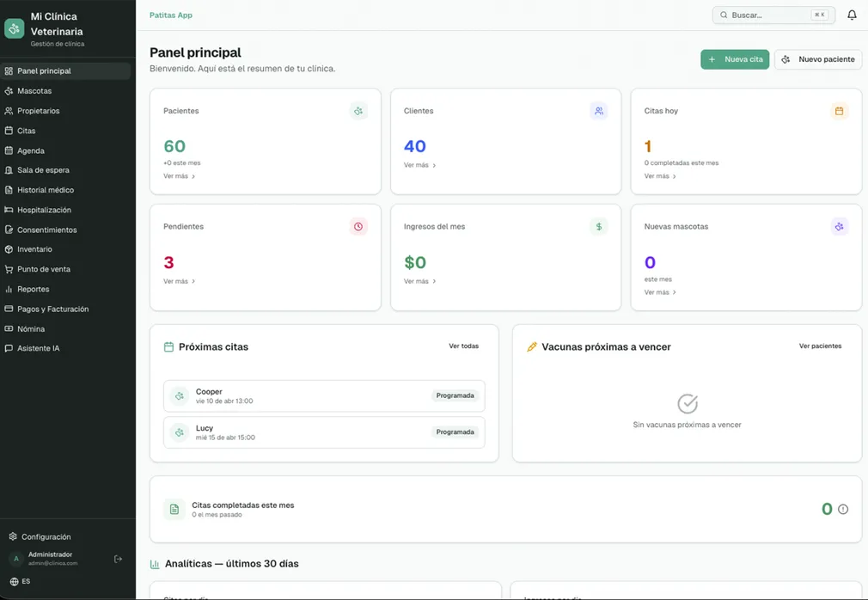
Task: Open Hospitalización using its sidebar icon
Action: click(9, 209)
